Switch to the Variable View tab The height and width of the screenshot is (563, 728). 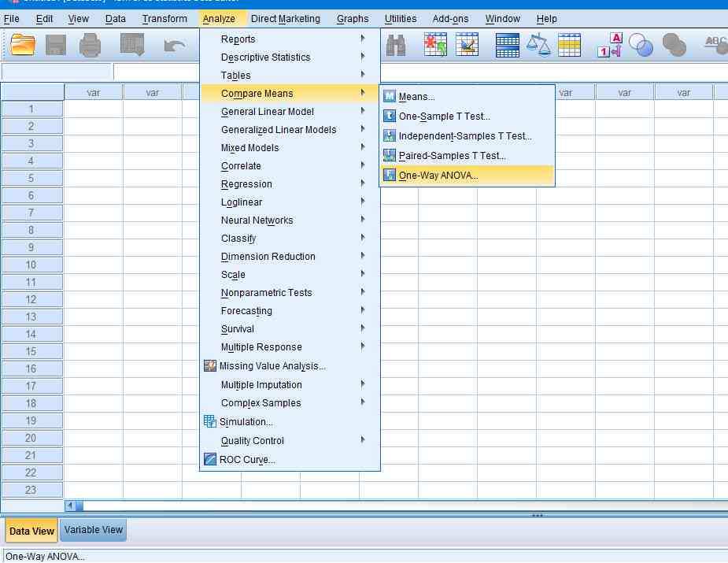point(94,530)
